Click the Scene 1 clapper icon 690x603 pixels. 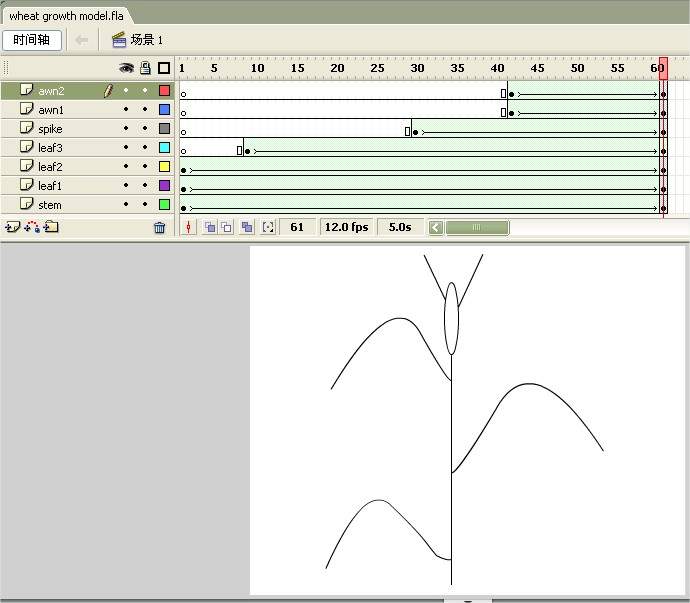pyautogui.click(x=119, y=40)
